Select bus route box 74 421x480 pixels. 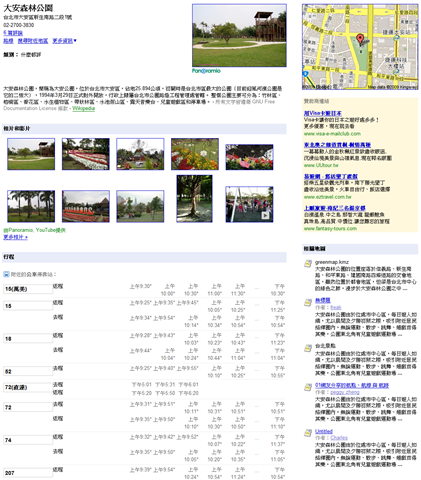[x=28, y=440]
